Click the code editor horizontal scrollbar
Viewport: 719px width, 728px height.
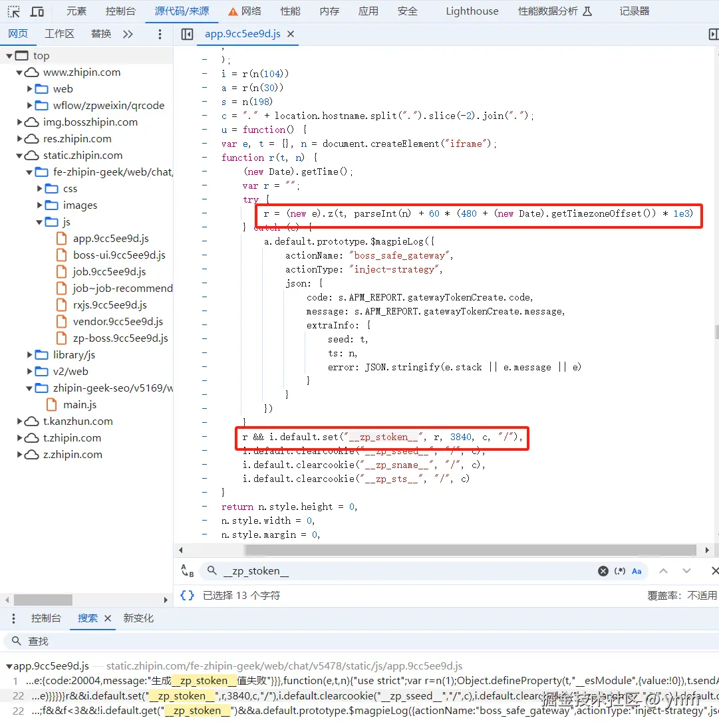(x=470, y=550)
